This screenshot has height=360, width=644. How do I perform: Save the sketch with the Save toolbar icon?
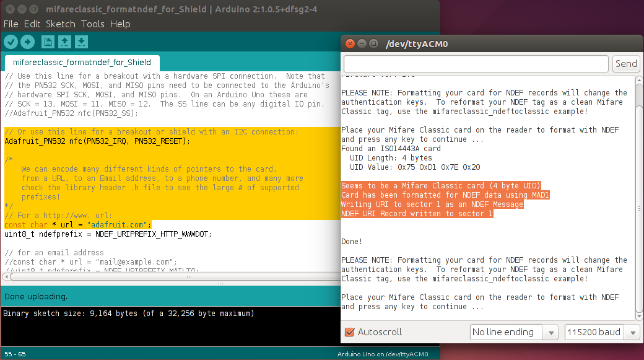coord(81,42)
